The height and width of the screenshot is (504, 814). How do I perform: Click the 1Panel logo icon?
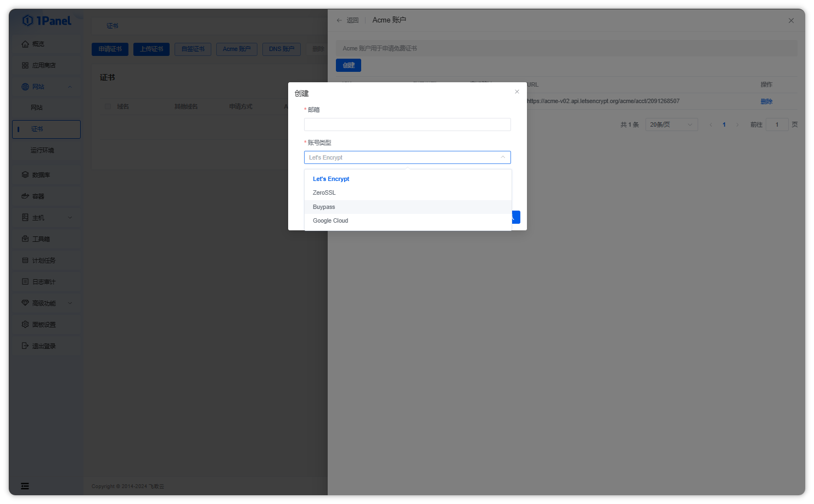pyautogui.click(x=27, y=21)
